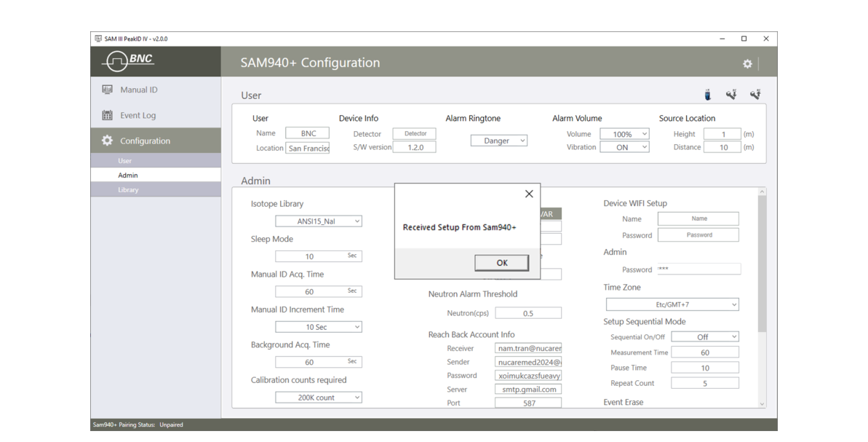Click the 'Received Setup From Sam940+' message
The image size is (868, 442).
[459, 227]
